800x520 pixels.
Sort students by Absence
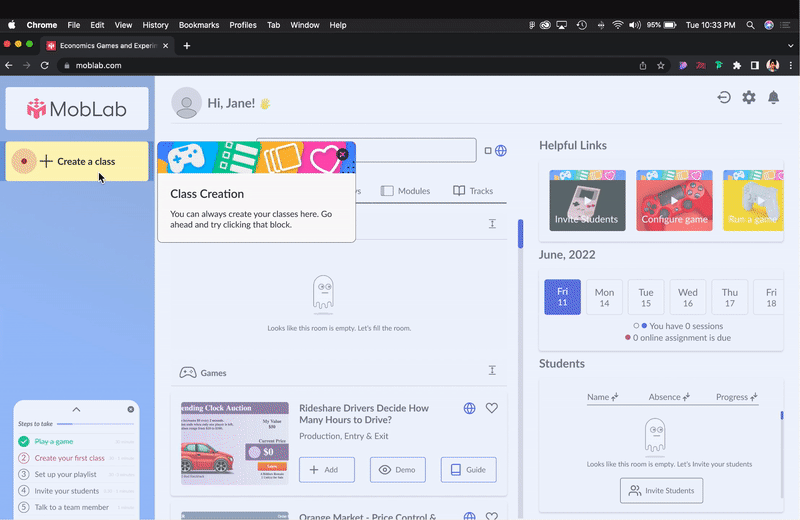pyautogui.click(x=669, y=397)
